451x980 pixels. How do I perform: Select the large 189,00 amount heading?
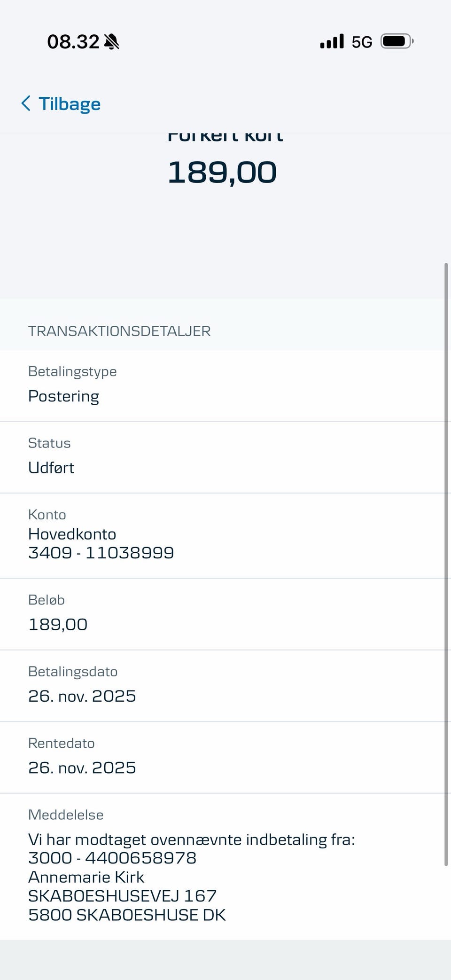coord(222,172)
